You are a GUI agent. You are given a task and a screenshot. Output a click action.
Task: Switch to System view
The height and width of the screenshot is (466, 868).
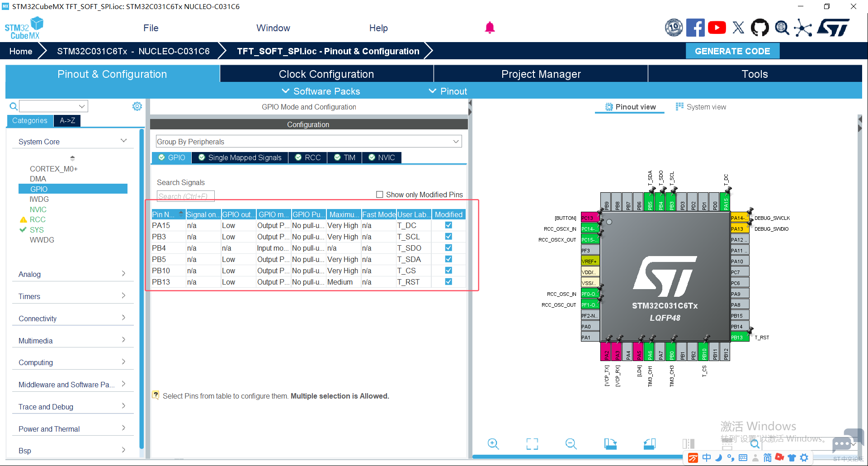701,107
